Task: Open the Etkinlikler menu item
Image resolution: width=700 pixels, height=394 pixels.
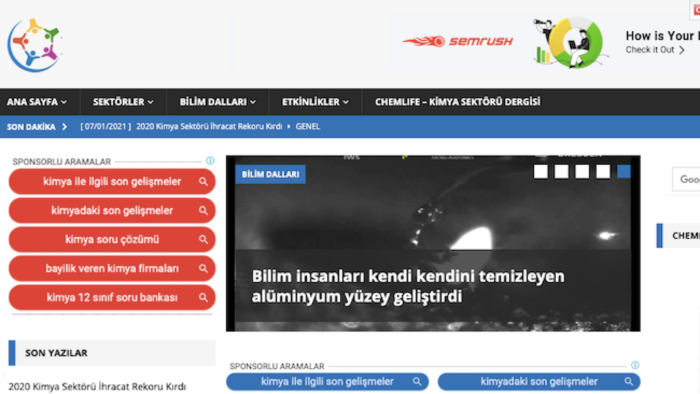Action: 315,102
